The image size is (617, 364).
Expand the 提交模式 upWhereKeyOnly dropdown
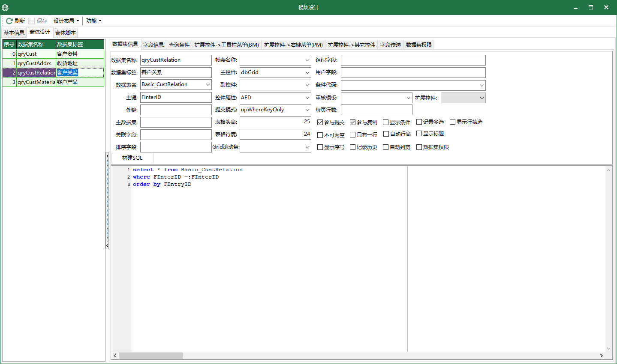(307, 110)
